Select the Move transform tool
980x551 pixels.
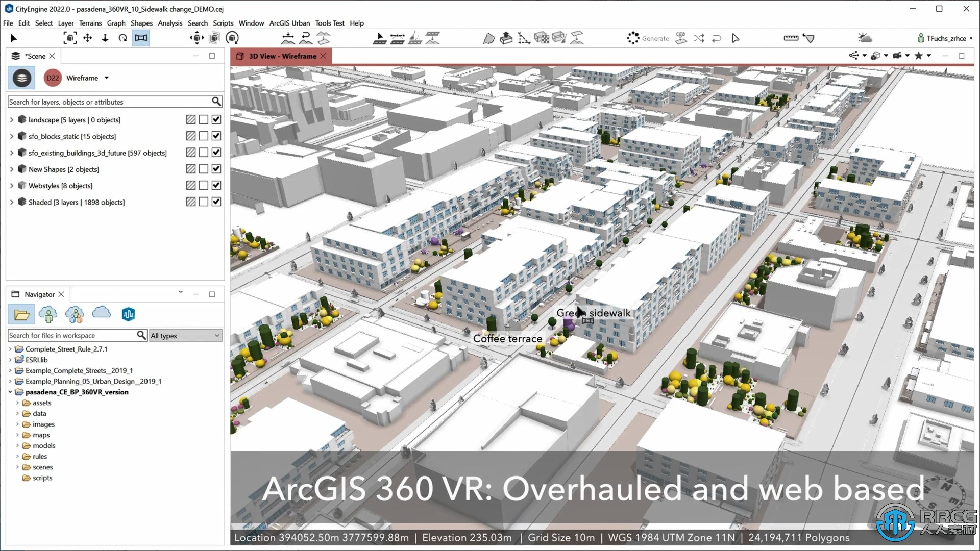click(197, 38)
